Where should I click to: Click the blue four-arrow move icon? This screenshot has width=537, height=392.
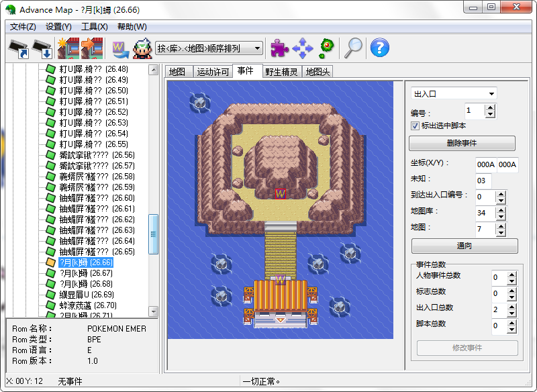303,48
